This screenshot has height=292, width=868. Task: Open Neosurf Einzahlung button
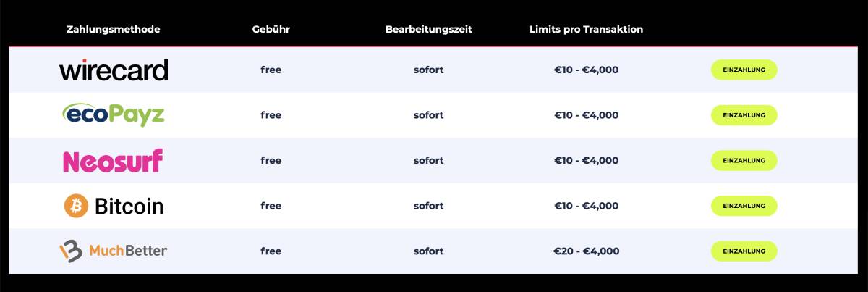pyautogui.click(x=744, y=160)
